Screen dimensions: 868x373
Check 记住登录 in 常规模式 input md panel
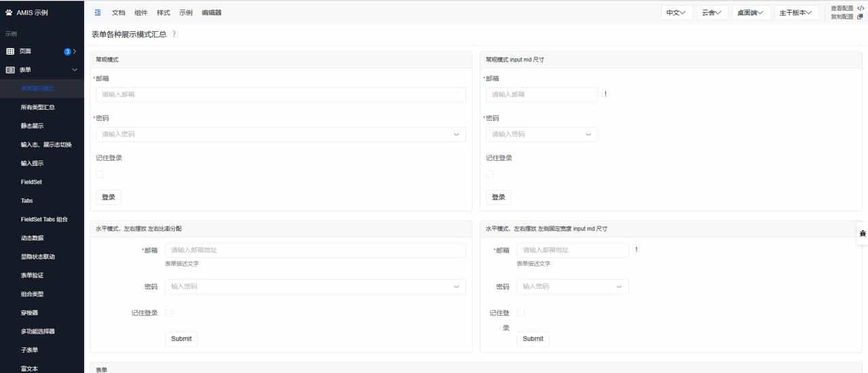pos(490,174)
